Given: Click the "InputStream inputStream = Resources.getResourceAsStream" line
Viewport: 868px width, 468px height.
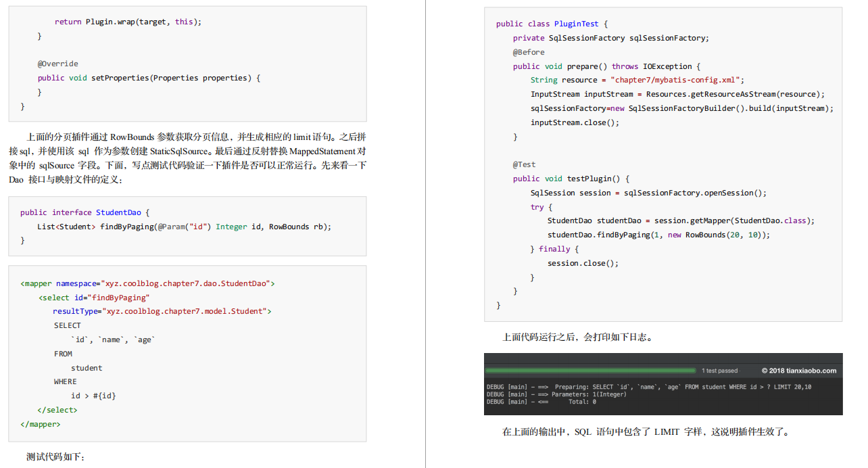Looking at the screenshot, I should (678, 94).
